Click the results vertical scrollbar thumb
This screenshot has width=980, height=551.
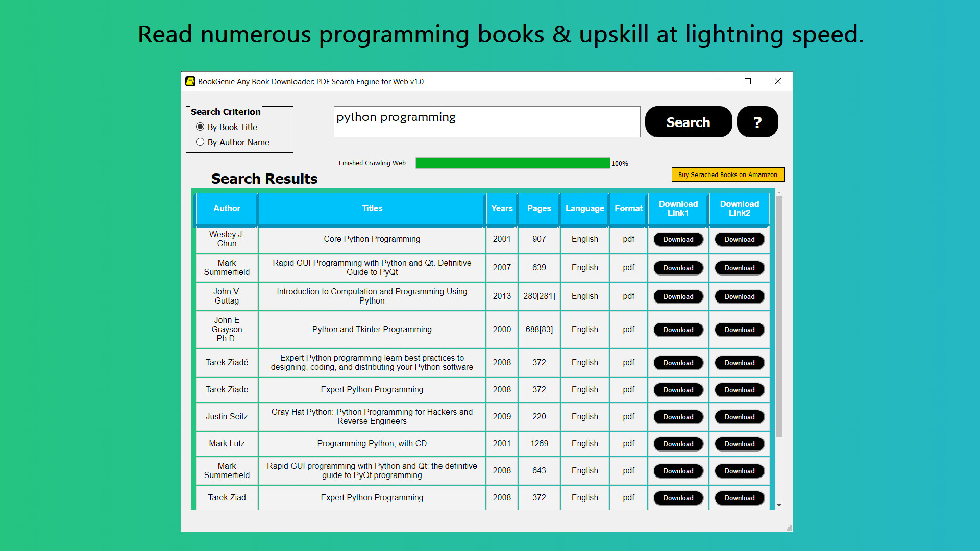(779, 316)
